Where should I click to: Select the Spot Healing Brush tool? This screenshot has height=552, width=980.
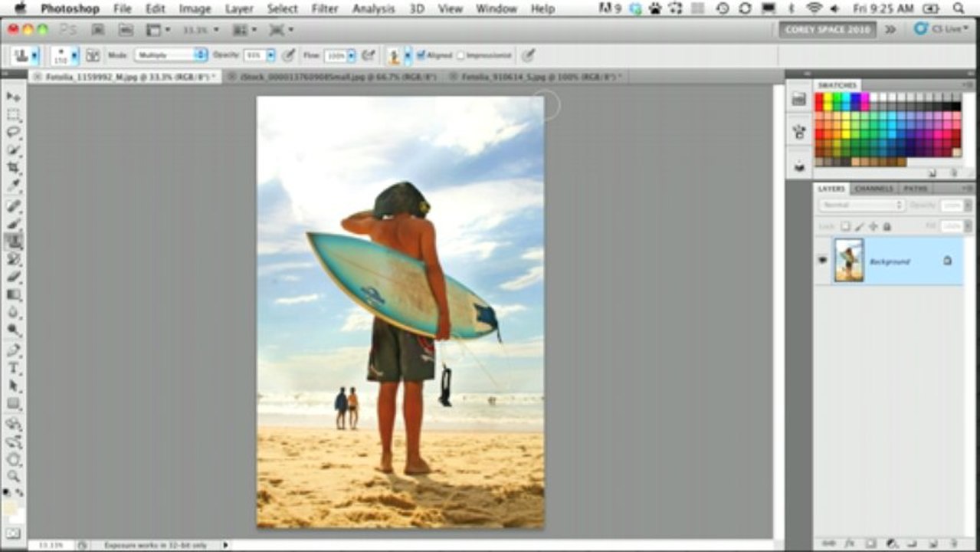click(14, 206)
